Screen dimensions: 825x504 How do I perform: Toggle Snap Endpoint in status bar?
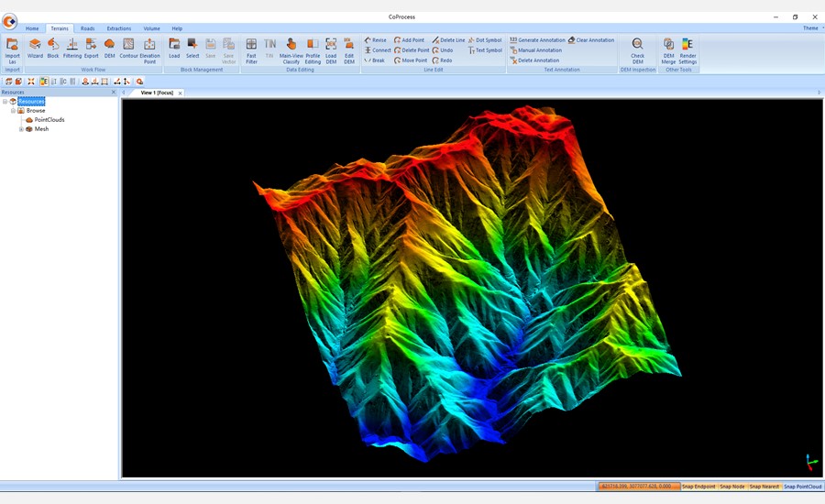(x=698, y=487)
